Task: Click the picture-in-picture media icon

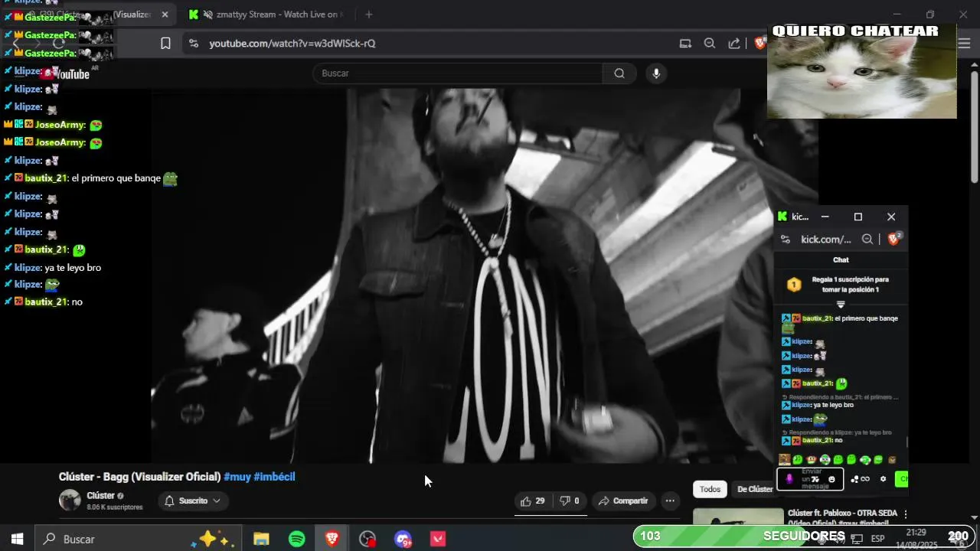Action: (x=685, y=44)
